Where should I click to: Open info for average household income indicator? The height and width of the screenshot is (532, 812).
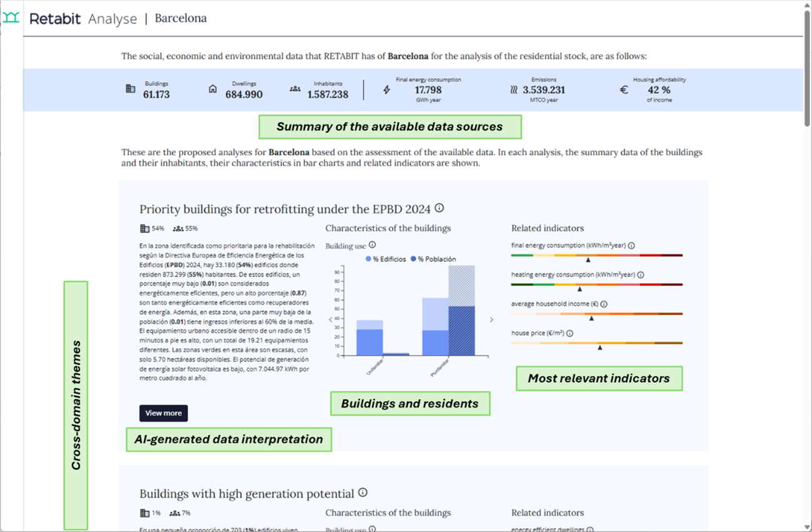pyautogui.click(x=604, y=304)
